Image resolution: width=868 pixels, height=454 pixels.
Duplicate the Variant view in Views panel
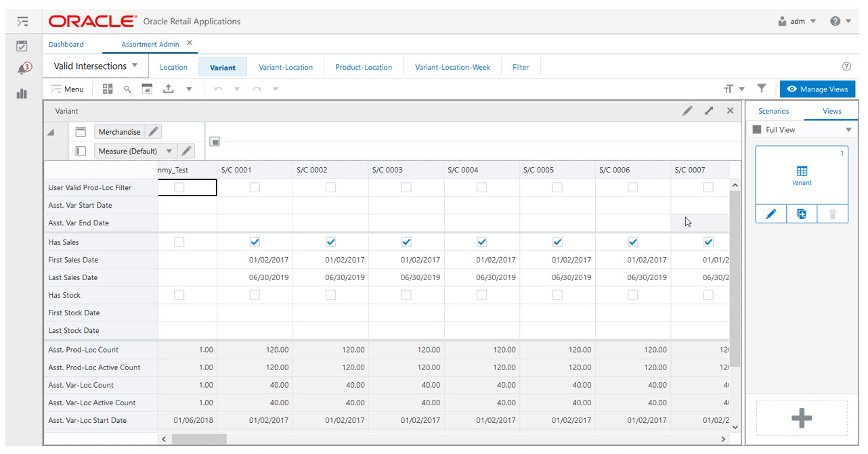(802, 214)
